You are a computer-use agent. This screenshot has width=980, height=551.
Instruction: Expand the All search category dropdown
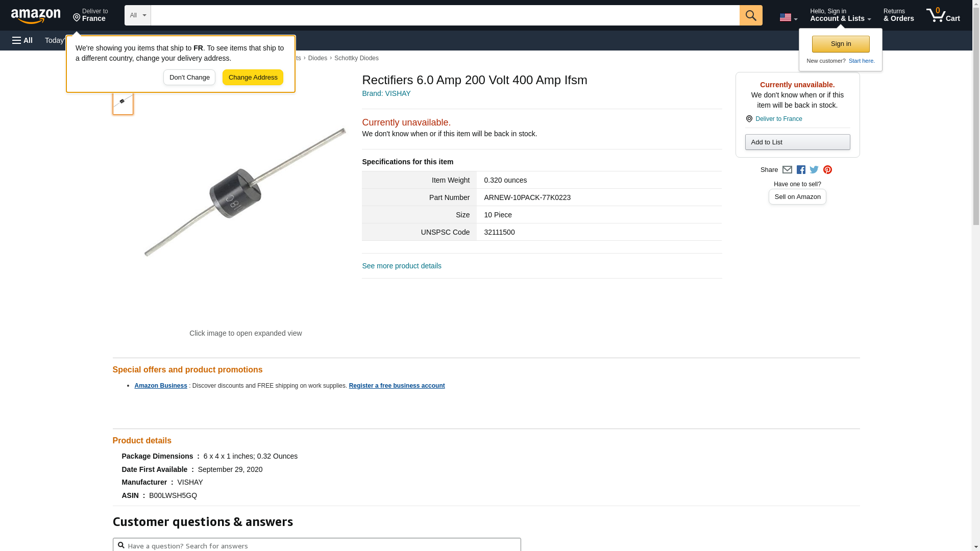click(137, 15)
